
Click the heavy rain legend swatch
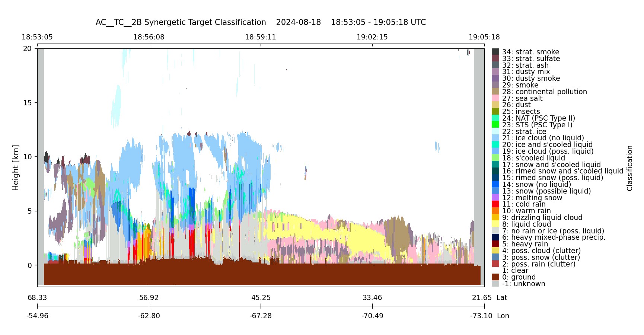coord(495,244)
